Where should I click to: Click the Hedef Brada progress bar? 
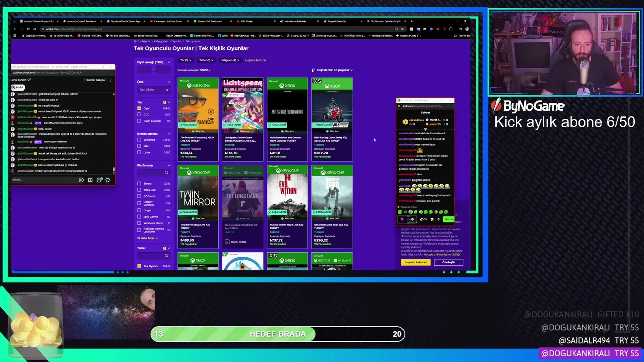pos(278,334)
